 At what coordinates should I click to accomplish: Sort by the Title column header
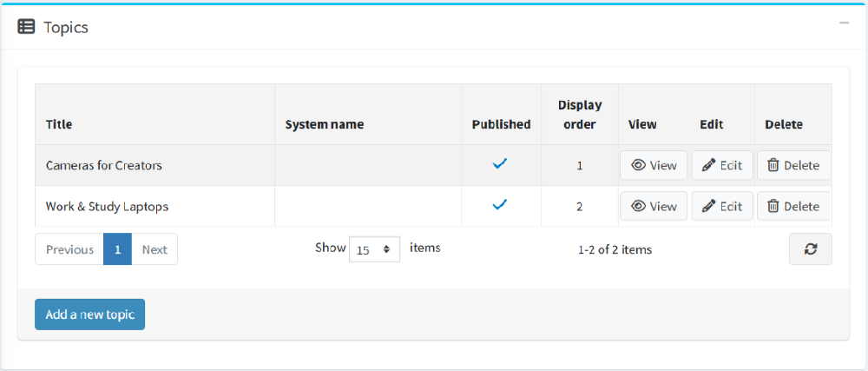coord(59,124)
